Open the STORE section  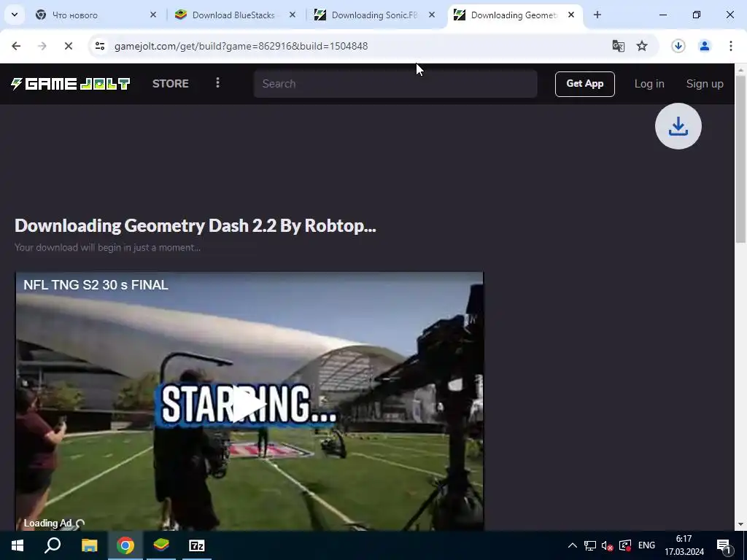click(171, 84)
